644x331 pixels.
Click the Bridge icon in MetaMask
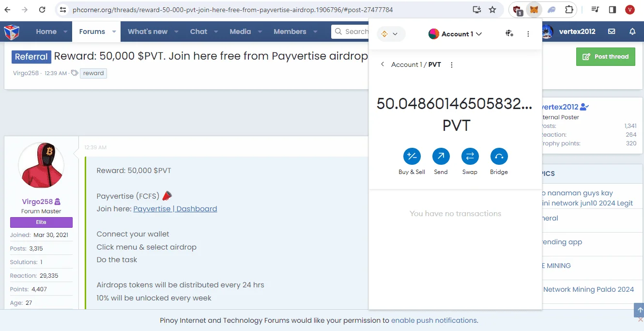point(499,156)
